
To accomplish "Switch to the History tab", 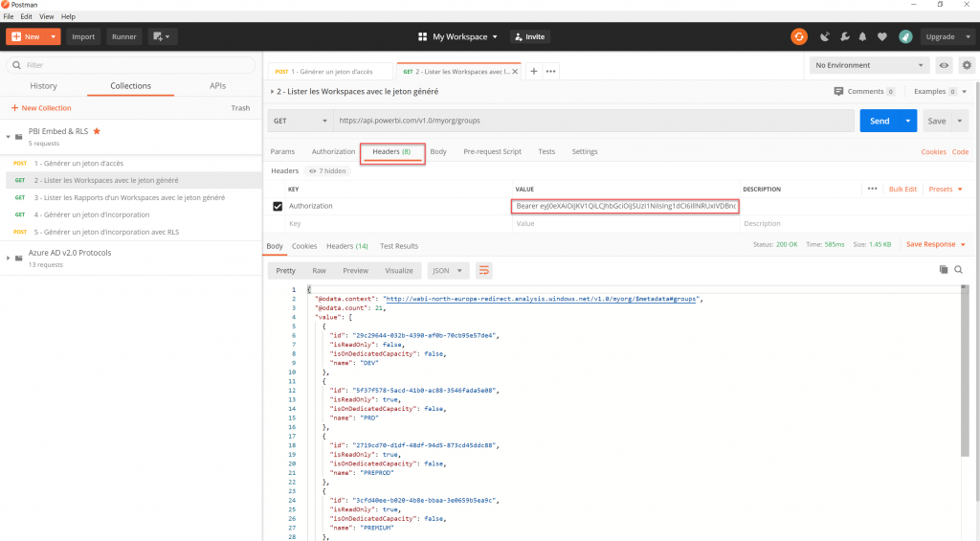I will (43, 85).
